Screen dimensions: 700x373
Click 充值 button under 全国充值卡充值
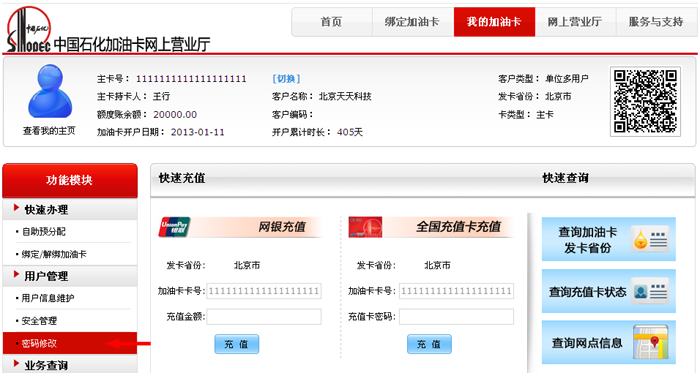(x=429, y=344)
